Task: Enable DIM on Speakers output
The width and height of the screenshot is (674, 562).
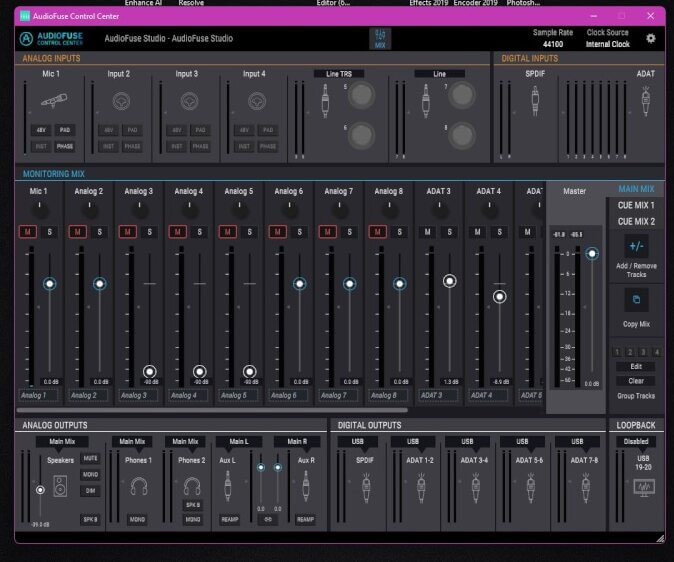Action: coord(90,491)
